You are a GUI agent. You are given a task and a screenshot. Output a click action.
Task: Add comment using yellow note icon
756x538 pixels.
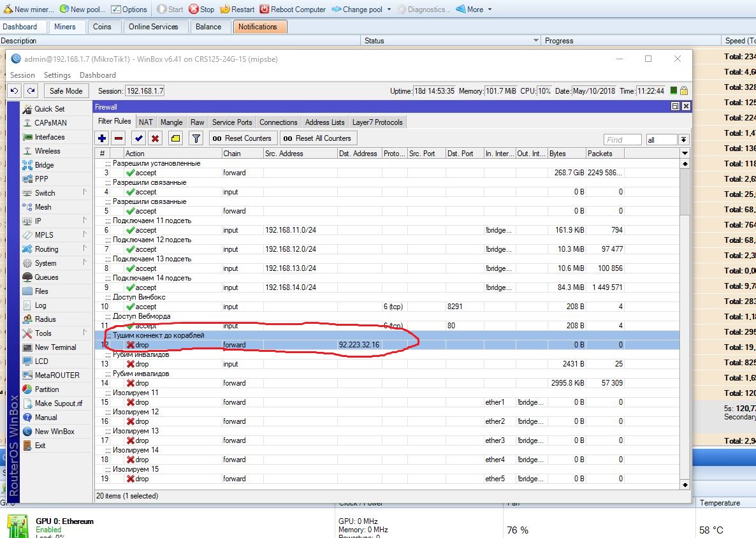click(x=175, y=138)
